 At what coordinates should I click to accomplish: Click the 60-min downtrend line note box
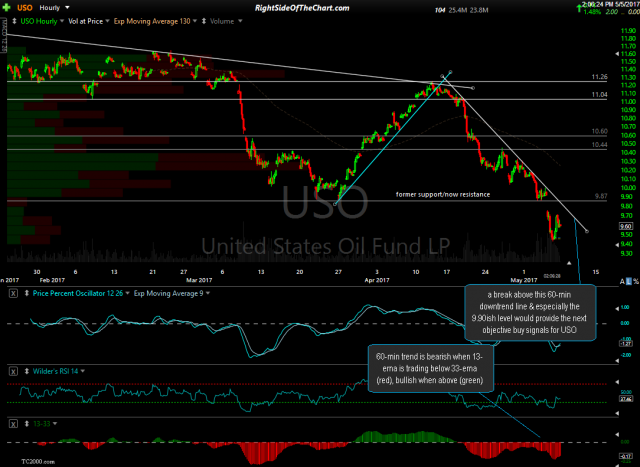(x=530, y=312)
